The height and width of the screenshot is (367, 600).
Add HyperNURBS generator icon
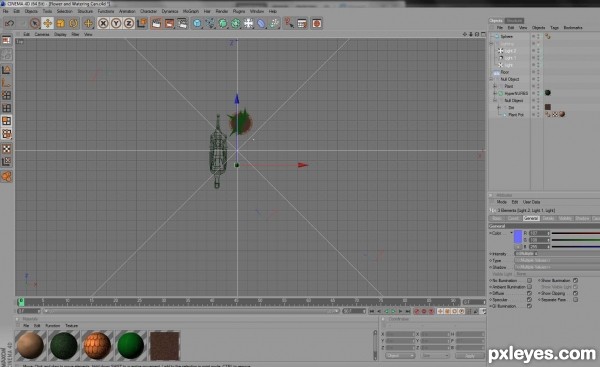tap(223, 23)
